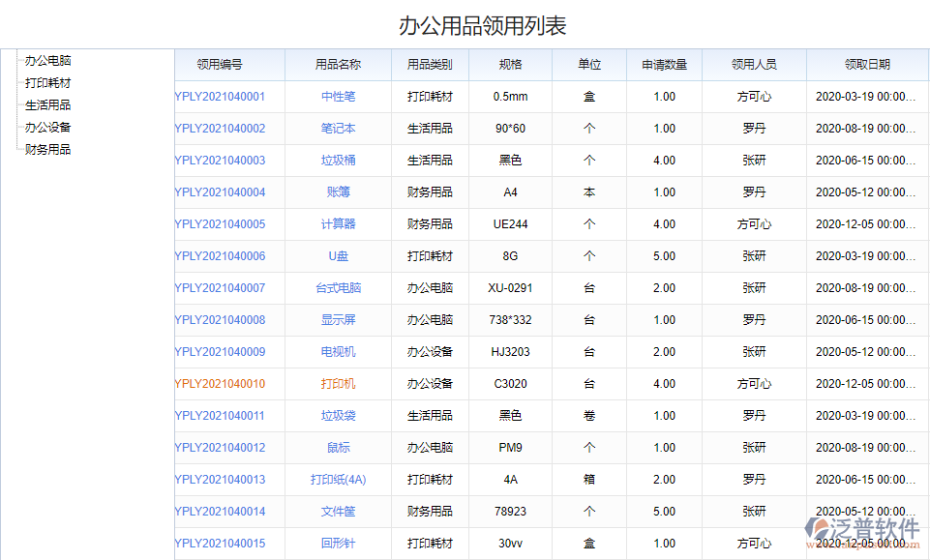This screenshot has height=560, width=930.
Task: Select the 领用人员 column header
Action: [754, 63]
